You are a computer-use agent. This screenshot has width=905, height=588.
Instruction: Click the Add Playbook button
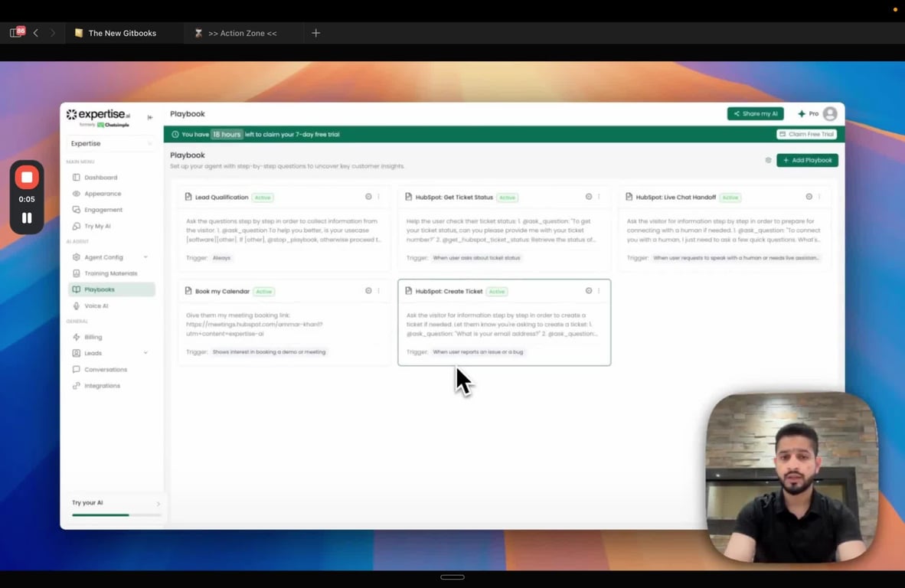[x=807, y=160]
